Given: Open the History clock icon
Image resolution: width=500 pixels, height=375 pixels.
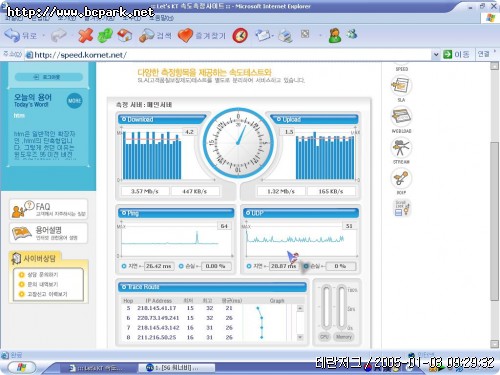Looking at the screenshot, I should click(x=240, y=35).
